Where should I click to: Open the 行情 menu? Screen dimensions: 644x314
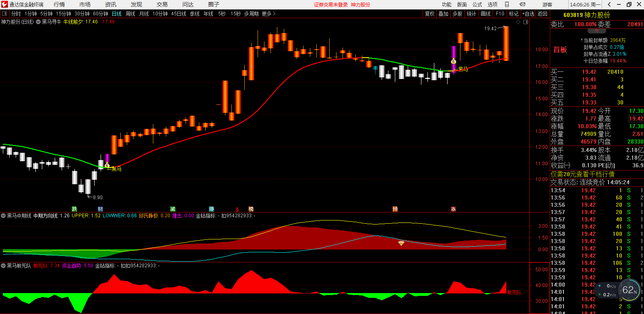(x=59, y=4)
